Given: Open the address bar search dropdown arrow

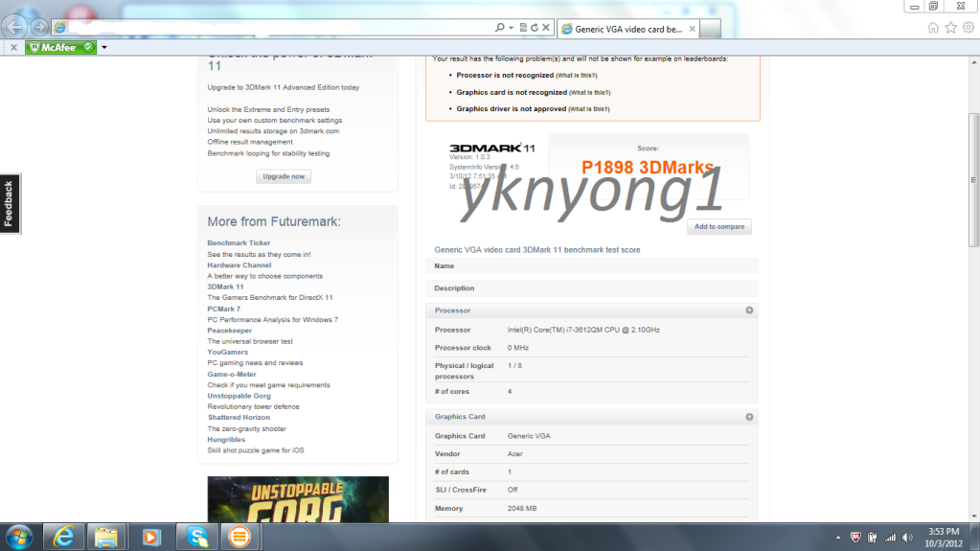Looking at the screenshot, I should click(x=511, y=28).
